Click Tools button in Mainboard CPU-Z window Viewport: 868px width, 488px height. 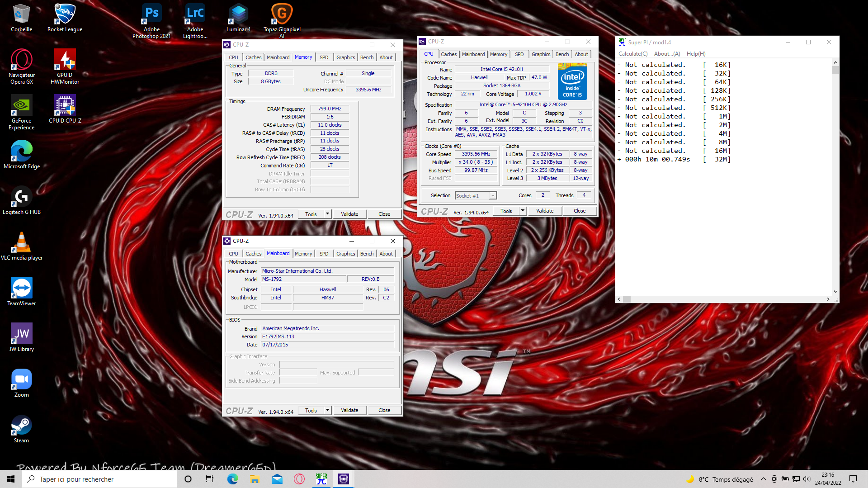[x=311, y=410]
